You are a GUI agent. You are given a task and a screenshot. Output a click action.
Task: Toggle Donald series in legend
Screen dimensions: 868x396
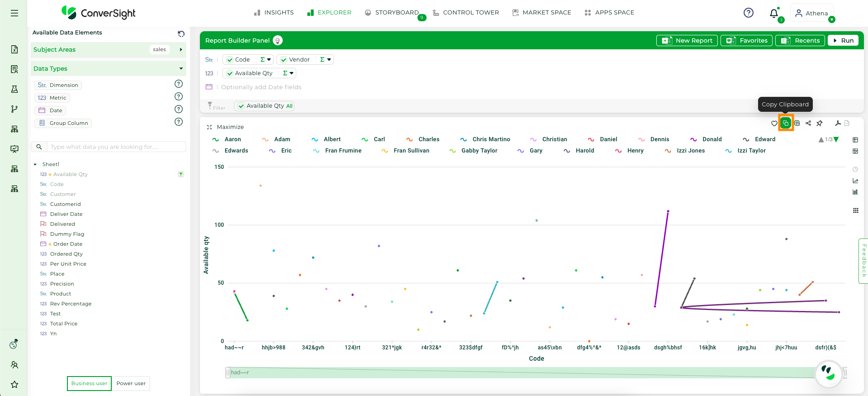(x=706, y=139)
